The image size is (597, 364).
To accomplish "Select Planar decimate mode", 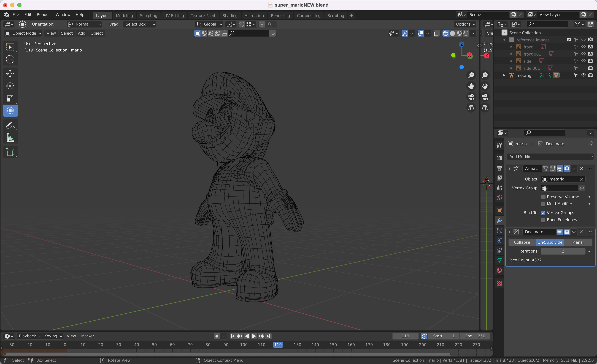I will click(x=578, y=242).
